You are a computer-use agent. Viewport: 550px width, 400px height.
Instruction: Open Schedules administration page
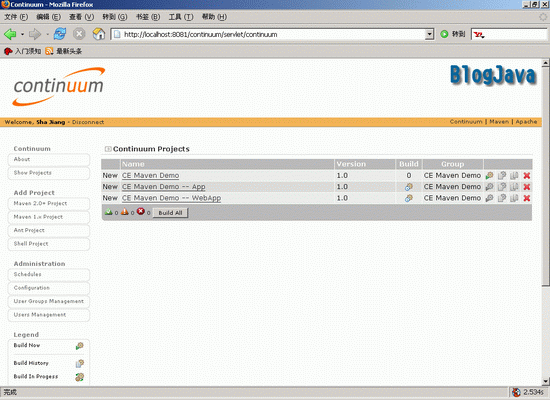49,274
